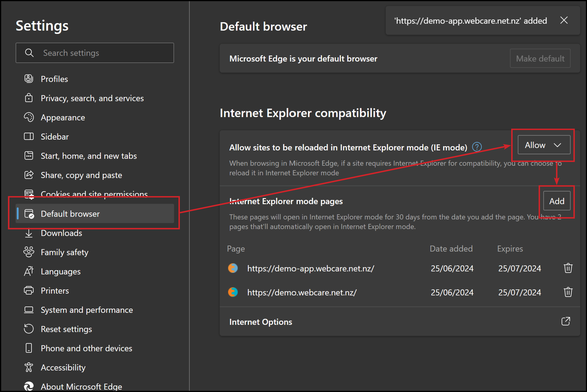
Task: Click the Page column header
Action: tap(236, 249)
